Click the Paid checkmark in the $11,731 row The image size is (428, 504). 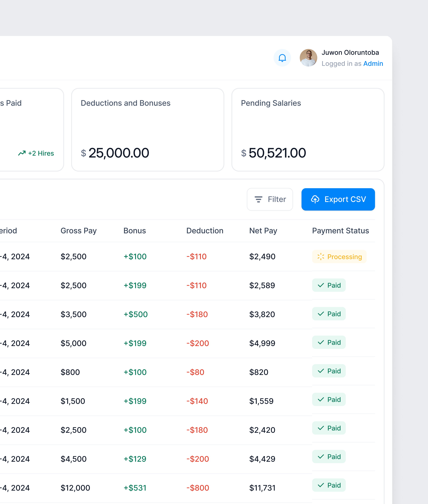pyautogui.click(x=321, y=485)
